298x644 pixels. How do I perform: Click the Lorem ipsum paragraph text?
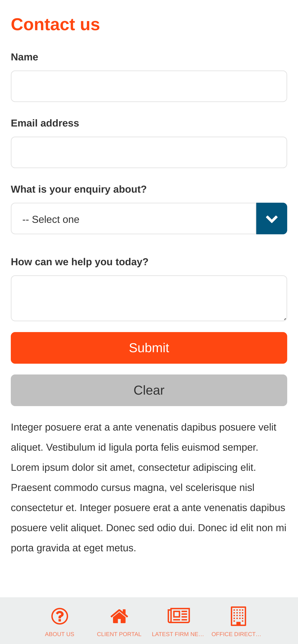point(149,488)
